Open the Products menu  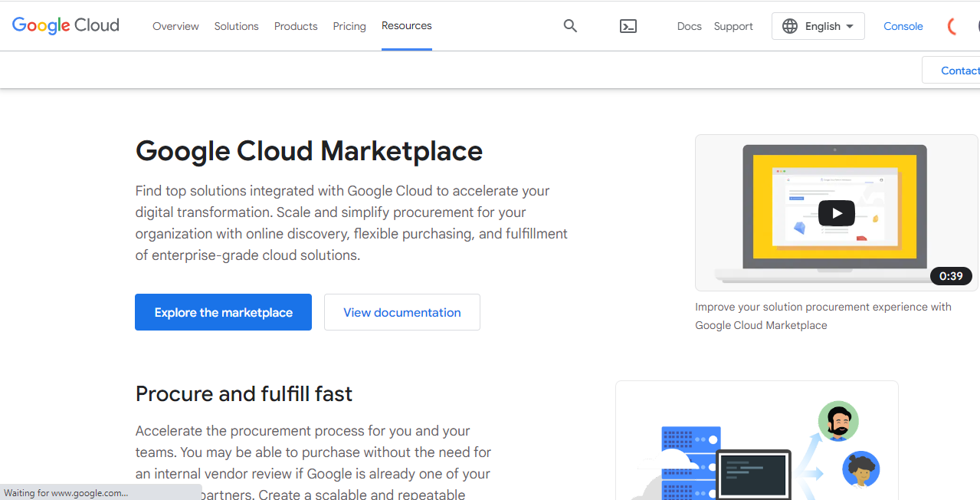296,26
